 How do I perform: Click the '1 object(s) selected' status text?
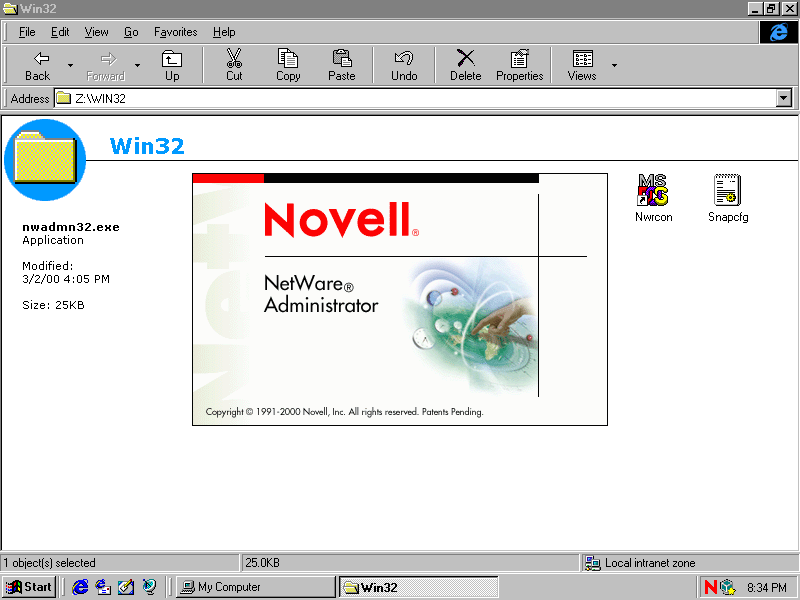[x=49, y=563]
